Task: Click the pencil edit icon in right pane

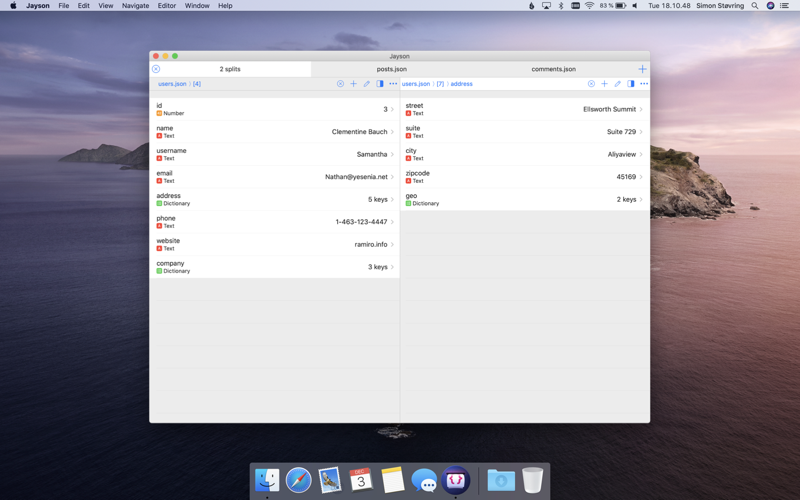Action: (x=618, y=84)
